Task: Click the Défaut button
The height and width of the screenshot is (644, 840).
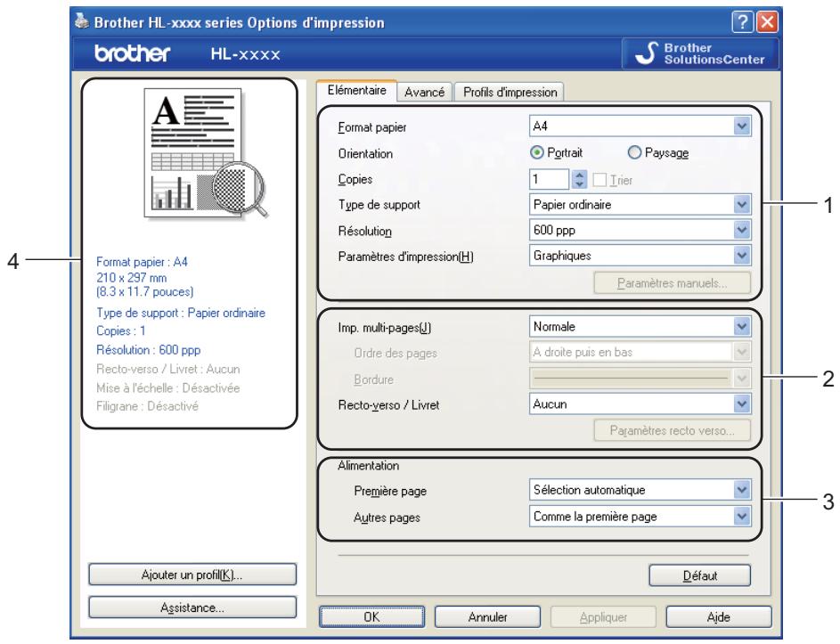Action: point(699,575)
